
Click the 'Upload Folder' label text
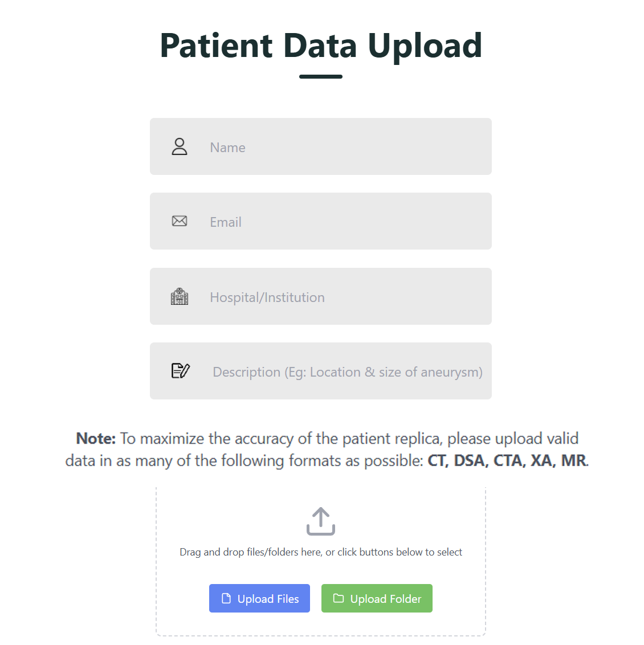tap(386, 599)
